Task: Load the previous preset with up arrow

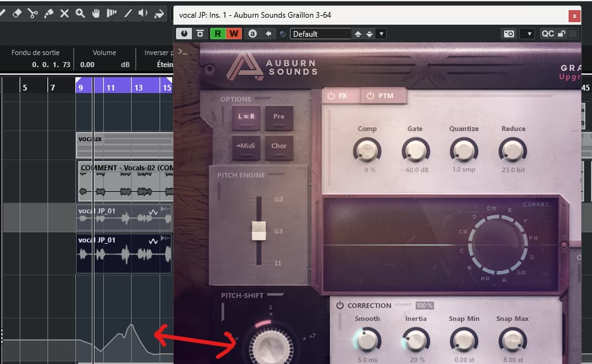Action: tap(358, 34)
